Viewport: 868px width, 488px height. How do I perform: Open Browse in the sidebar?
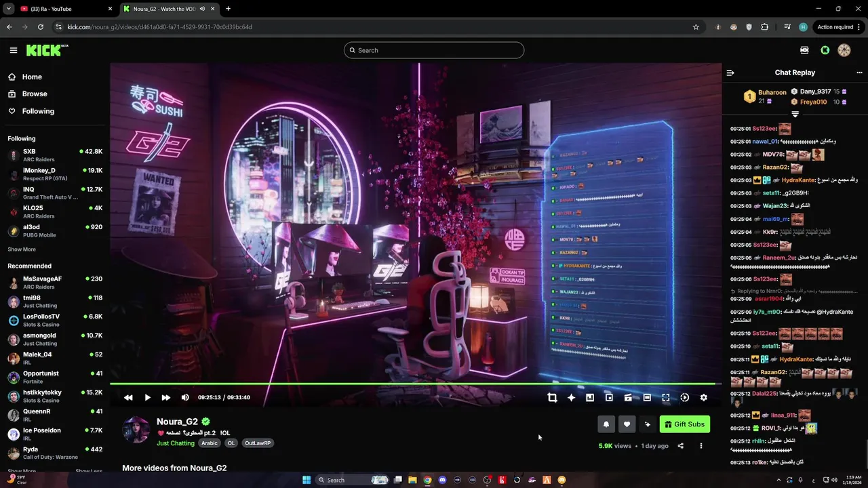click(34, 94)
